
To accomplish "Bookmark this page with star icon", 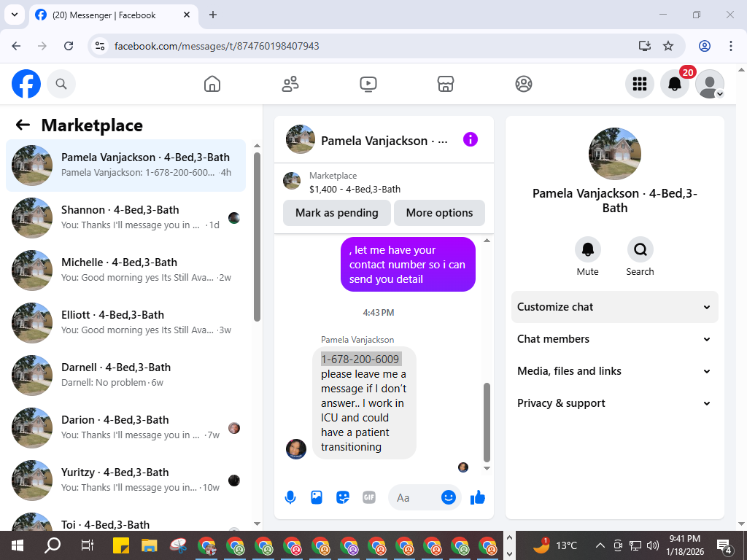I will coord(668,46).
